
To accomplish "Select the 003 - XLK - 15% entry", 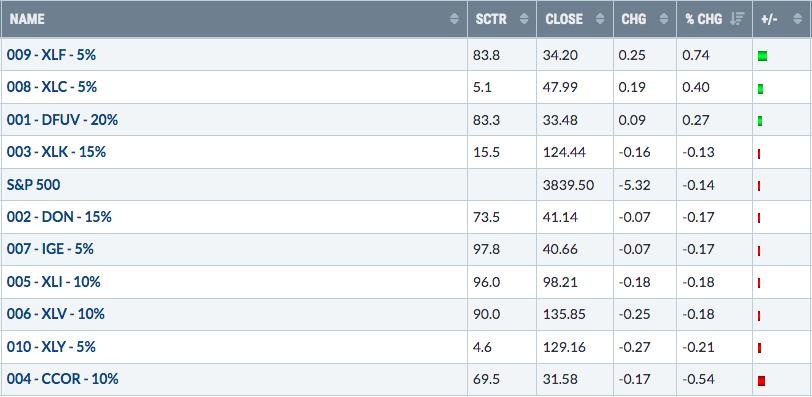I will 56,152.
